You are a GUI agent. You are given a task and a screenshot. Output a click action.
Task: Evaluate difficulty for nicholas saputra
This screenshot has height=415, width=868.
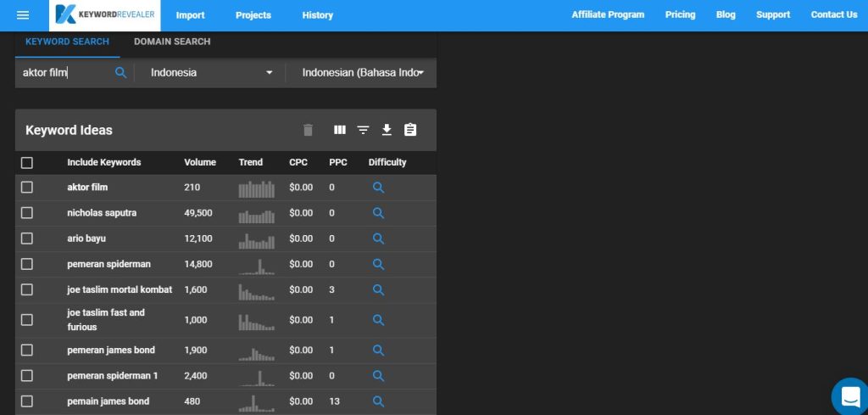tap(379, 213)
